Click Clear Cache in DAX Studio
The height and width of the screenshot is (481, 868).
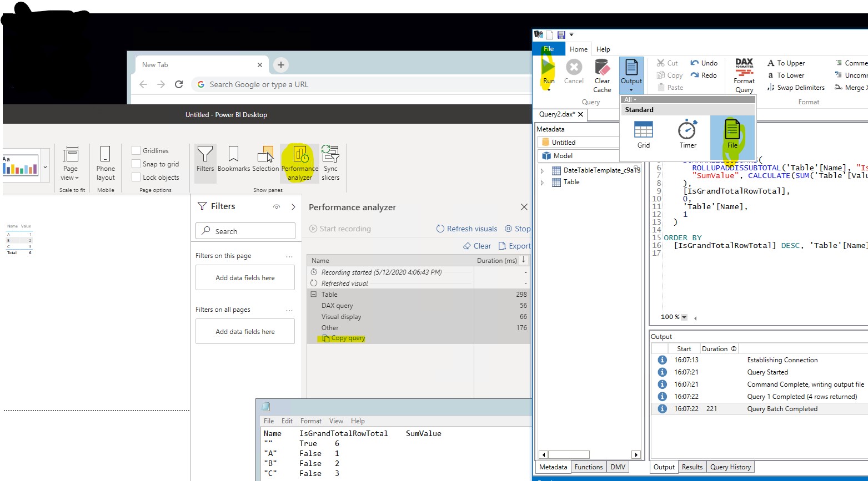pyautogui.click(x=602, y=75)
